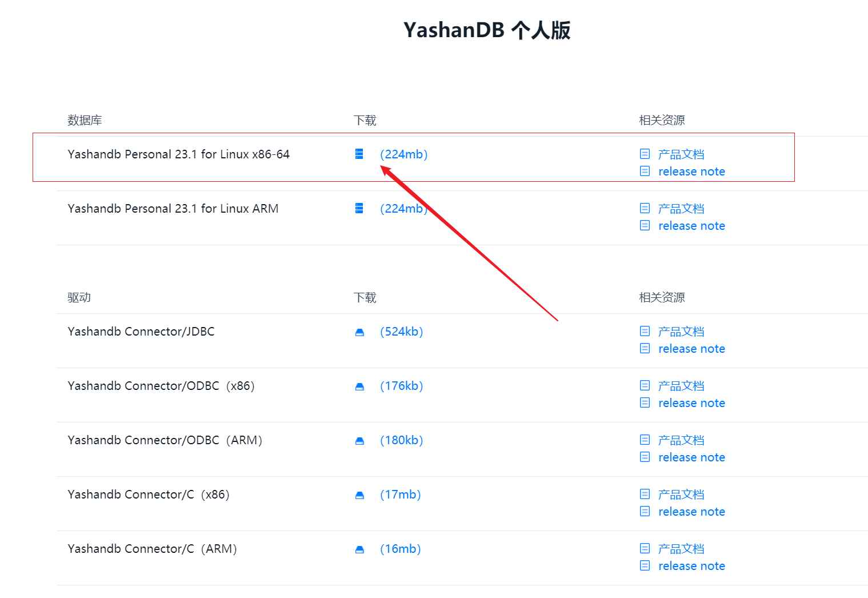
Task: Open 产品文档 link for Connector/JDBC
Action: (681, 332)
